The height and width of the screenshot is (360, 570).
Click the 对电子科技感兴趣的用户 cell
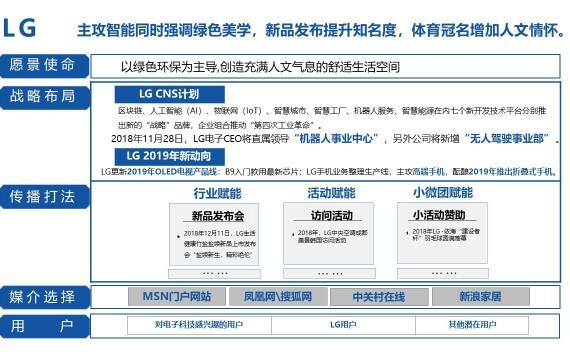coord(199,325)
